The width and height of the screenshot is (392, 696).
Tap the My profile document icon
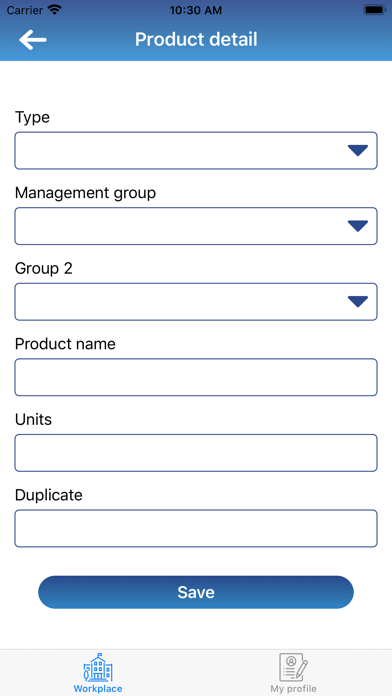click(x=293, y=667)
